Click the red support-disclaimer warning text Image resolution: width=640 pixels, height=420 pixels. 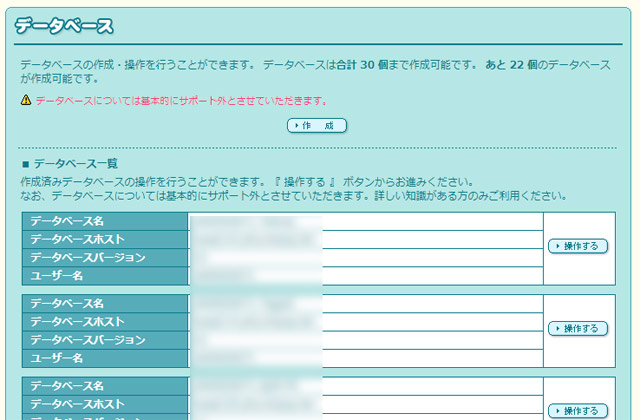(181, 101)
